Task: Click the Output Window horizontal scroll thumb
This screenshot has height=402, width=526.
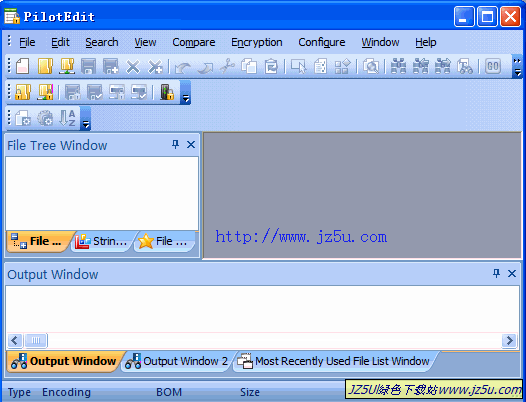Action: pyautogui.click(x=36, y=341)
